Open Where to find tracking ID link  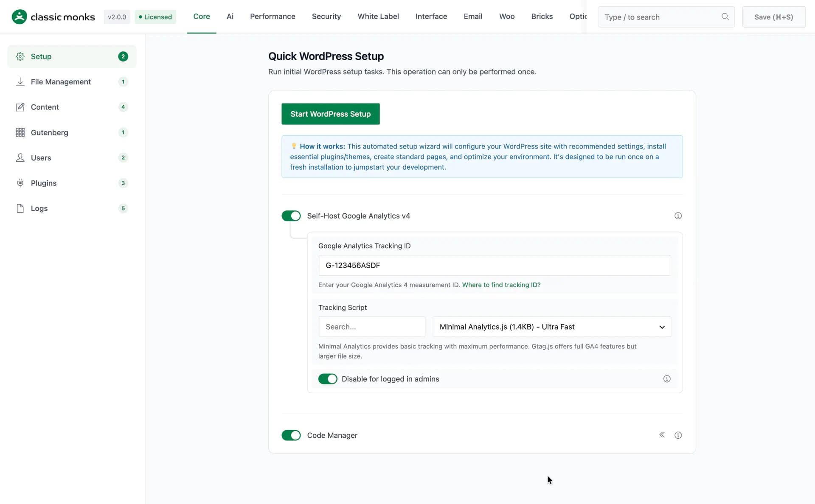(x=501, y=285)
